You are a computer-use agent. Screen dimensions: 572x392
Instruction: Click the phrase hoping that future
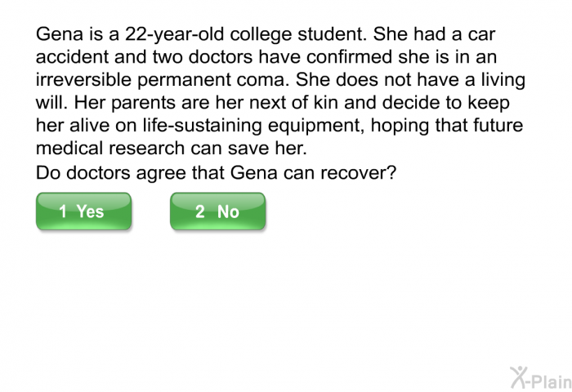(x=447, y=126)
